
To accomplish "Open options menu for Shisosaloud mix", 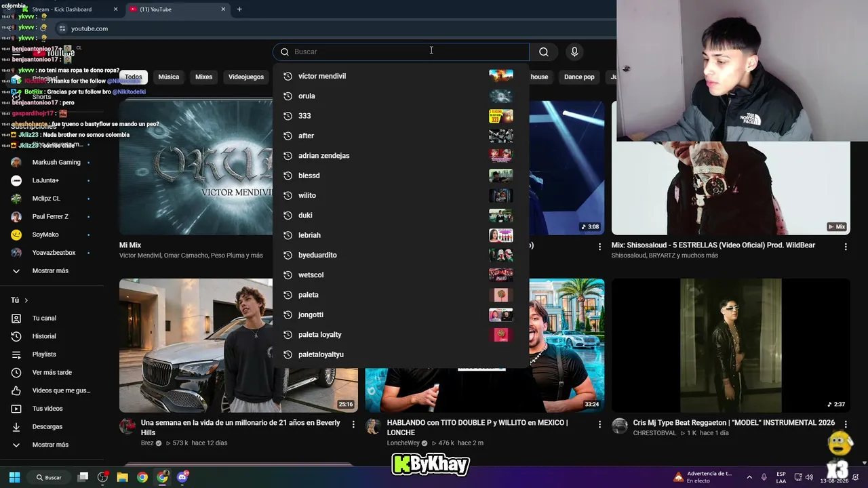I will click(x=846, y=247).
